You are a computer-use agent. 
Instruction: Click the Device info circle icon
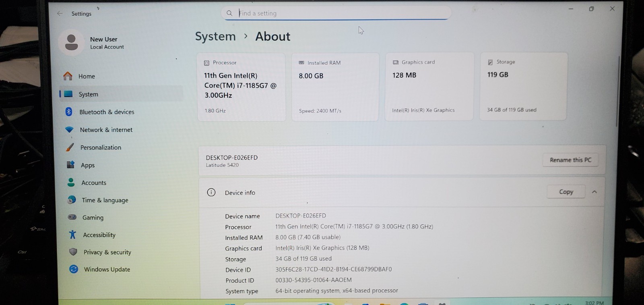211,192
